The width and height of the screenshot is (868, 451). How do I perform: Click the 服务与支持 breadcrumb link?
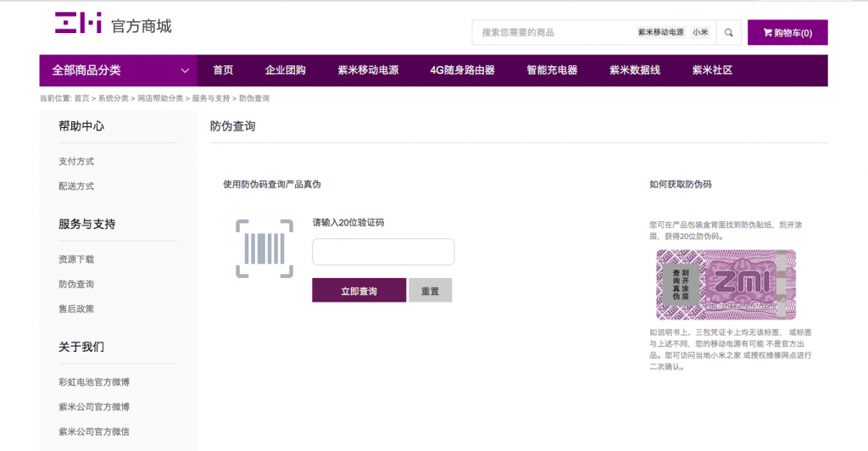[211, 98]
